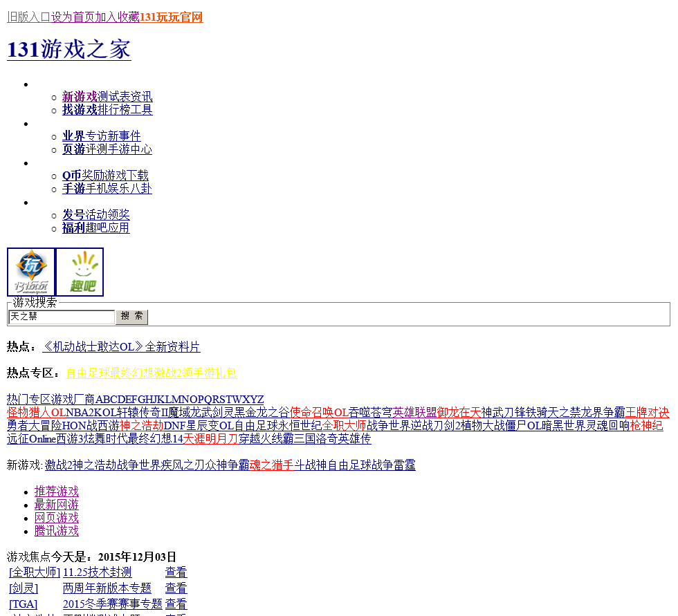Open 《机动战士敢达OL》全新资料片 hot link
Screen dimensions: 678x616
tap(122, 347)
